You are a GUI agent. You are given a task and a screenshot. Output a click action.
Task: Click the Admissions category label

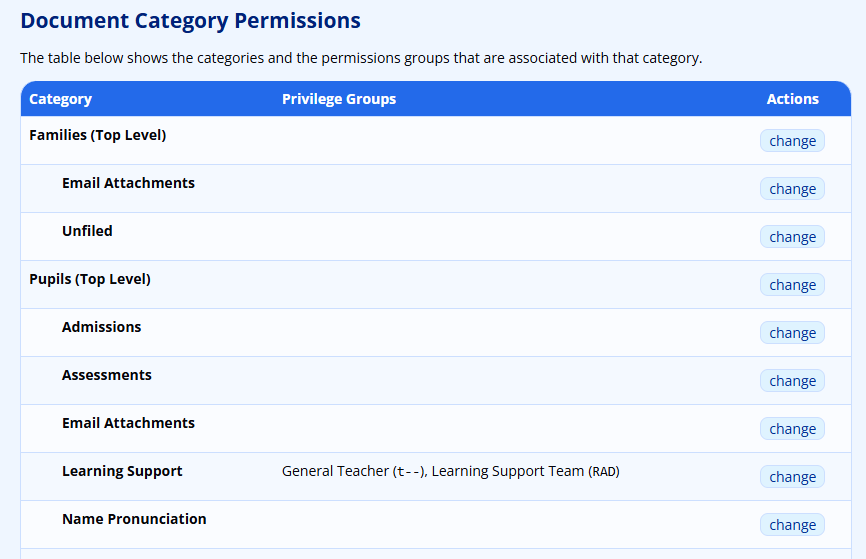click(102, 327)
